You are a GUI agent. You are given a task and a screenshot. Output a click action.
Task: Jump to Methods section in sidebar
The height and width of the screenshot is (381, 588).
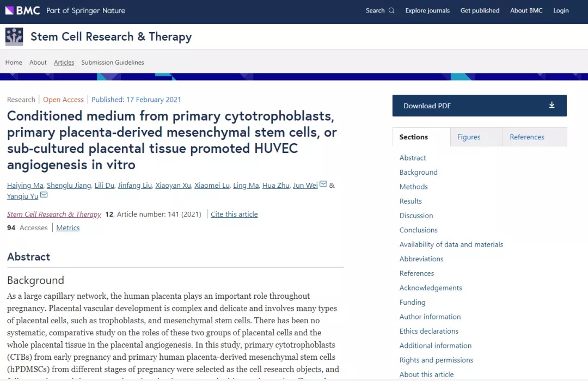pyautogui.click(x=413, y=187)
